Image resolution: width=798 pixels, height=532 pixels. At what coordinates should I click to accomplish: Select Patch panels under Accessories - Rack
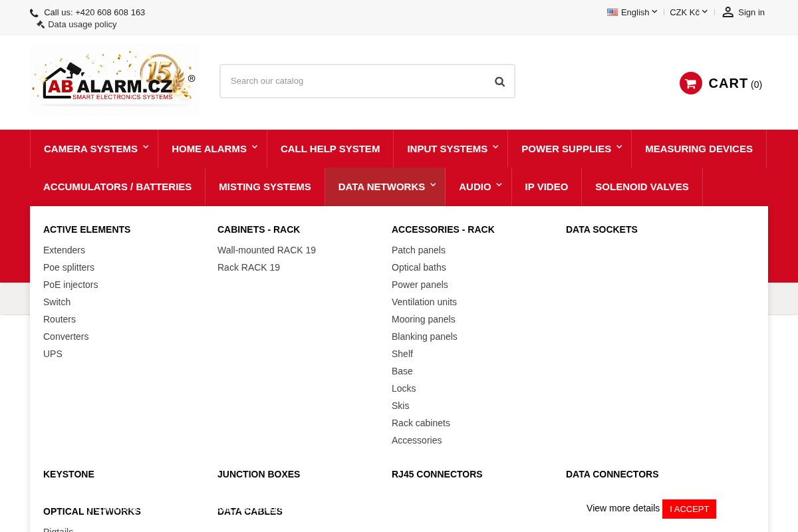(x=418, y=250)
